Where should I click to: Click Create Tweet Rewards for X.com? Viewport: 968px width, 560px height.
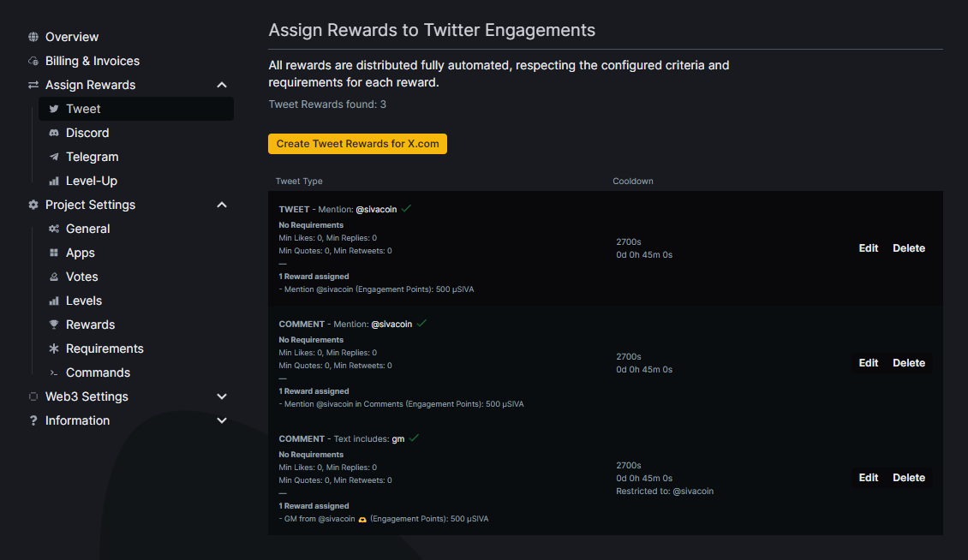[357, 144]
